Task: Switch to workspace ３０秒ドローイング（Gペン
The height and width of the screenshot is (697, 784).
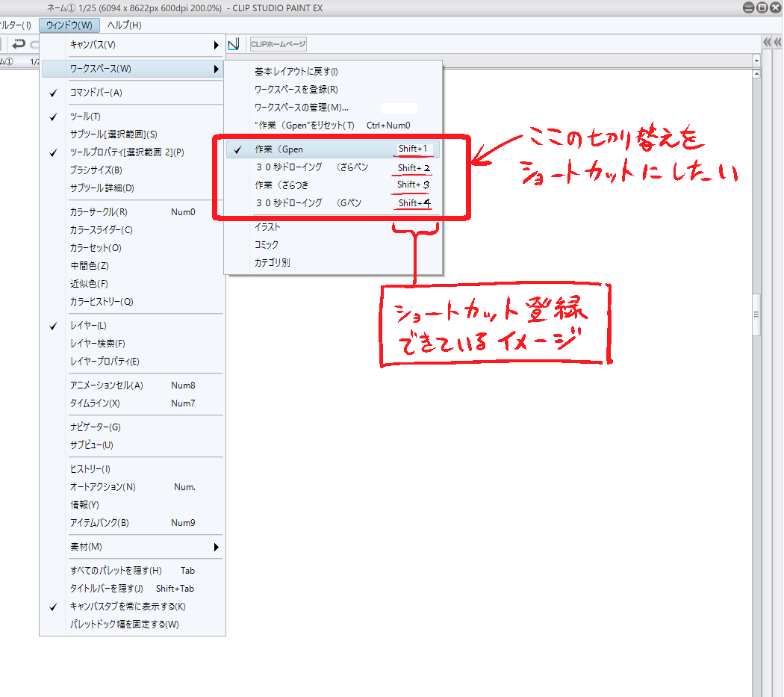Action: pyautogui.click(x=333, y=203)
